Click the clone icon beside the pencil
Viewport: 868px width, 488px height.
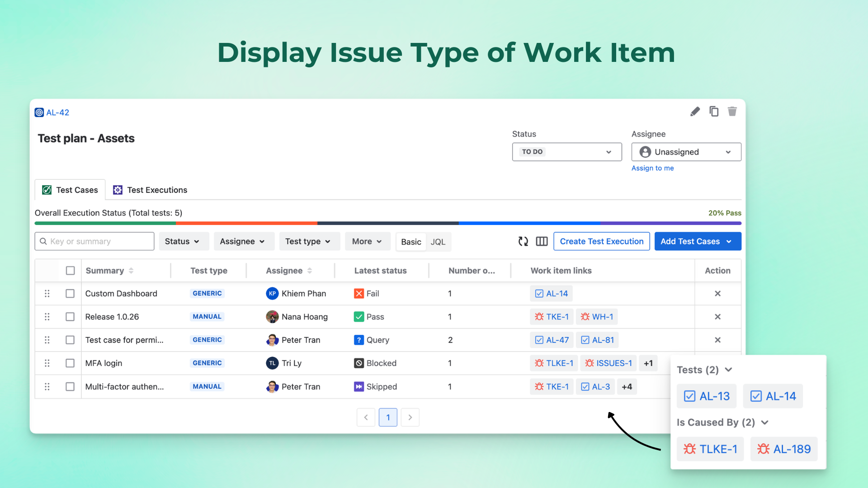[x=714, y=111]
